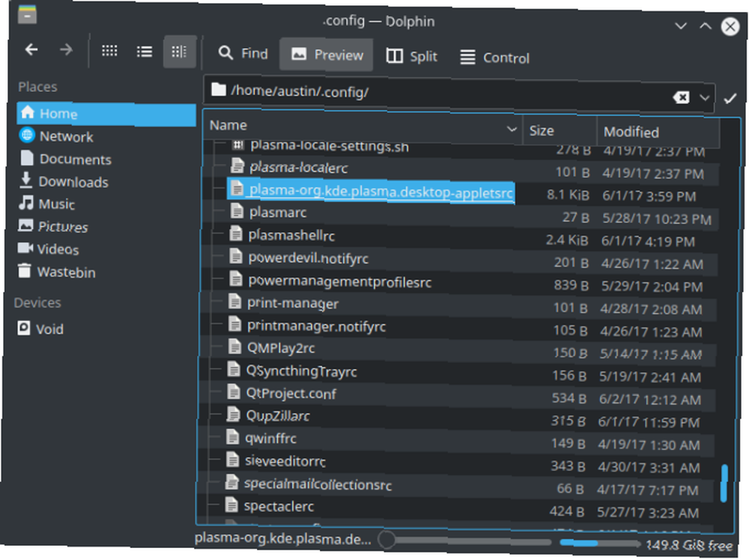Viewport: 749px width, 560px height.
Task: Switch to Details view mode
Action: click(179, 52)
